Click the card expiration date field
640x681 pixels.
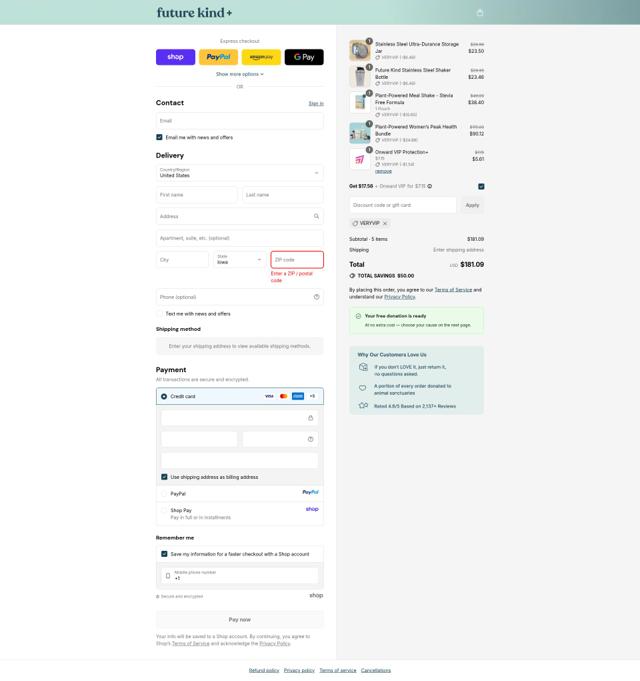[199, 439]
